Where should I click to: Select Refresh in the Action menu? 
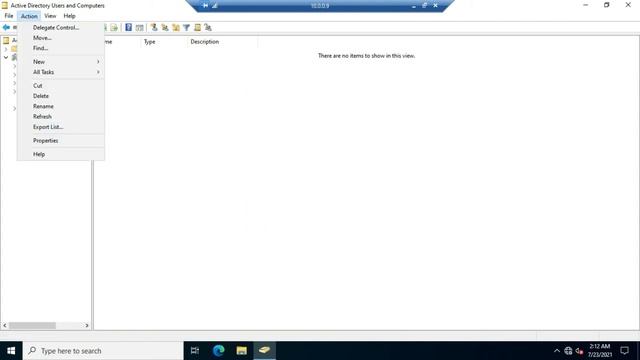tap(61, 116)
